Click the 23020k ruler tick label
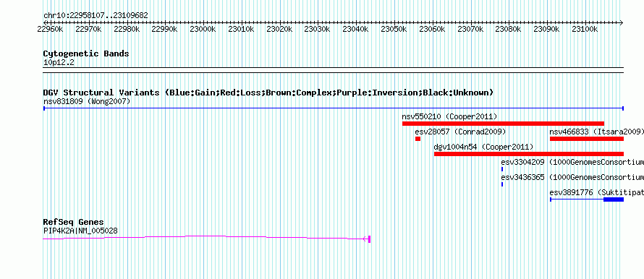This screenshot has width=644, height=279. point(279,29)
